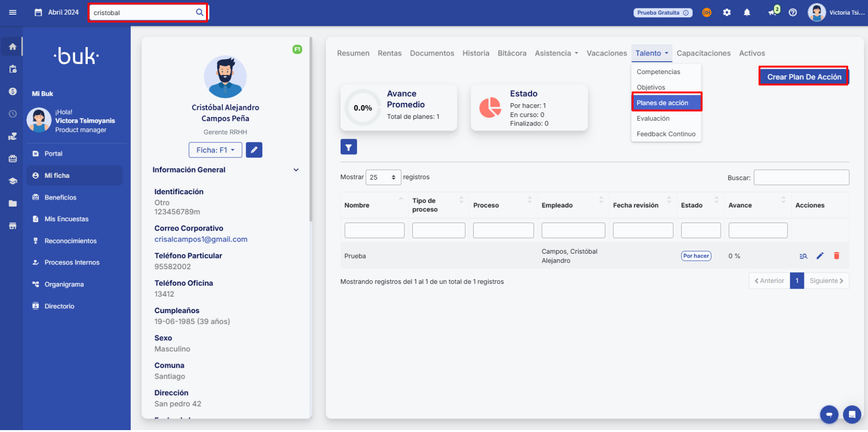Edit the employee profile with pencil button
Image resolution: width=868 pixels, height=432 pixels.
254,150
